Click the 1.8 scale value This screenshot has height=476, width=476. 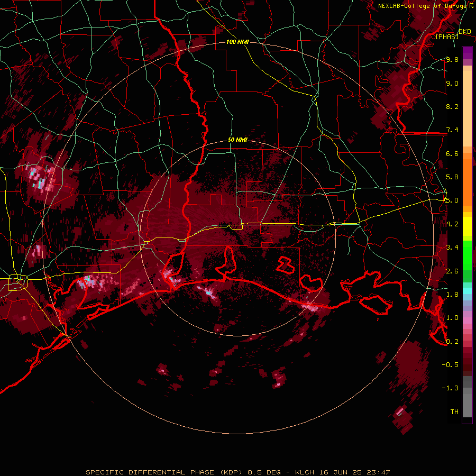(x=452, y=295)
